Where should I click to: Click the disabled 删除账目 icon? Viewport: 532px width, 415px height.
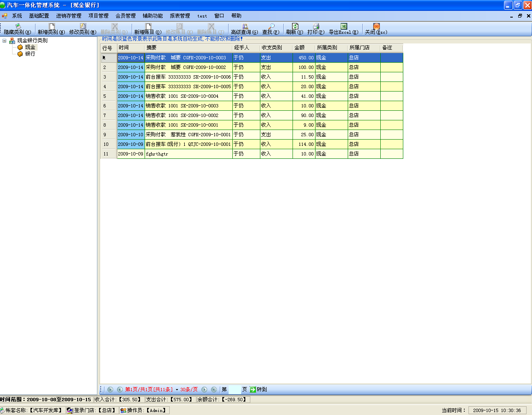tap(211, 26)
